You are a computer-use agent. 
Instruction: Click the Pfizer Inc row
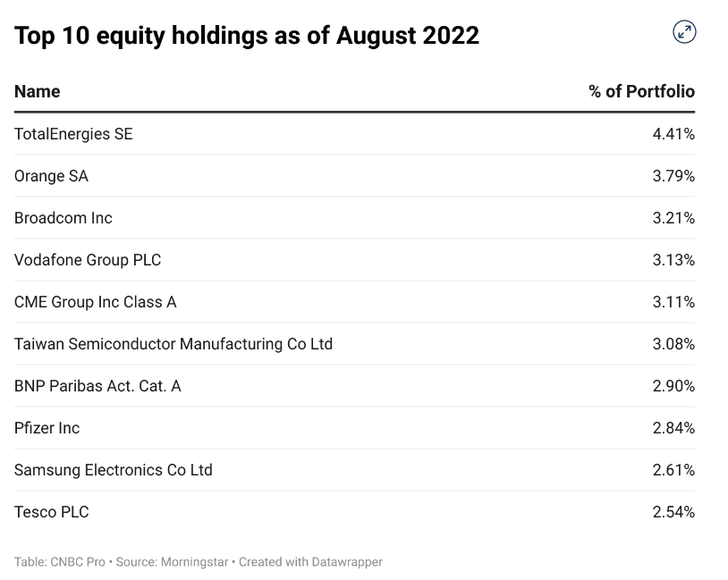tap(47, 428)
